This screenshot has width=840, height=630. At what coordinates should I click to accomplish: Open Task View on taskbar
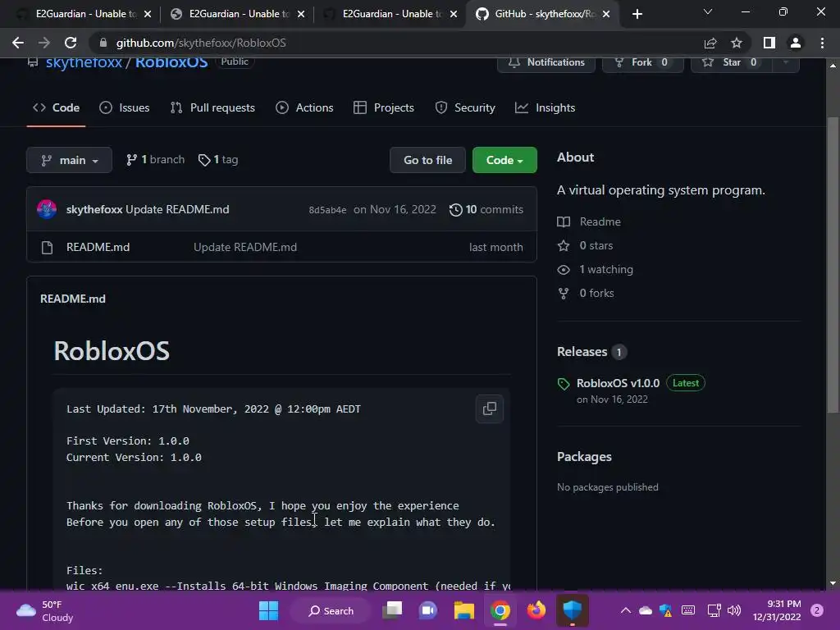tap(392, 610)
